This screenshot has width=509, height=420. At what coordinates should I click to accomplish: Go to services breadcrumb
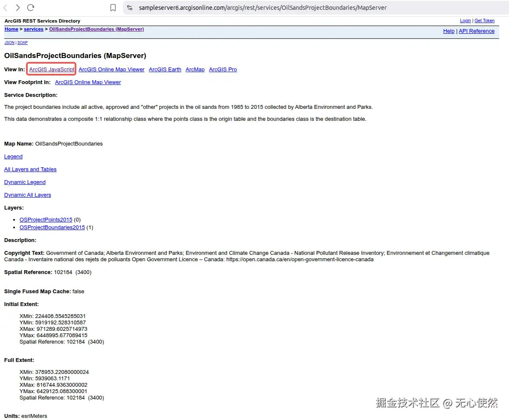pos(33,29)
